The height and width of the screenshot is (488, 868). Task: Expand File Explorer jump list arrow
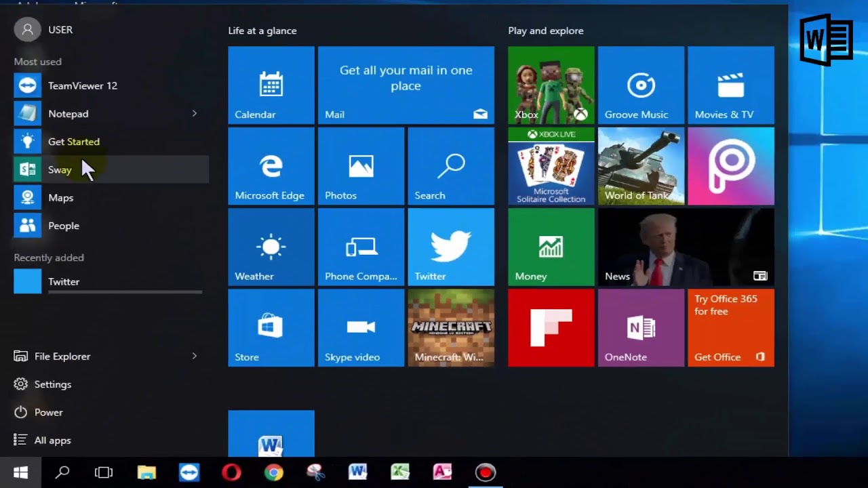194,357
